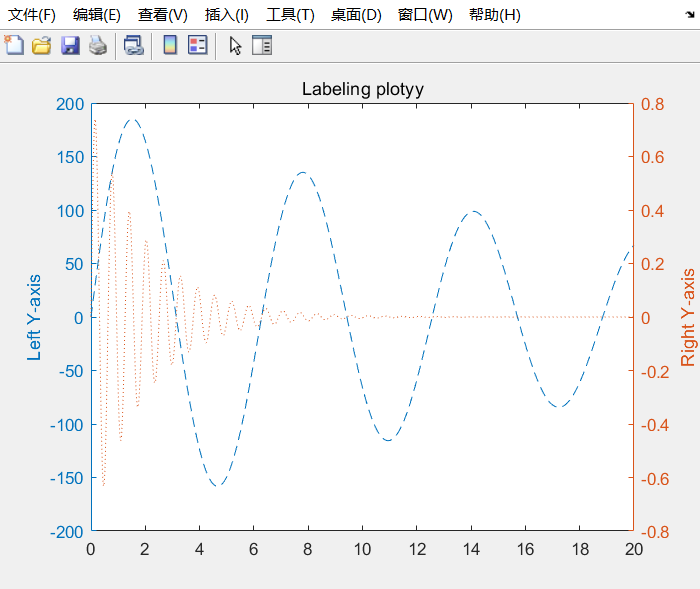
Task: Insert Legend toolbar icon
Action: 197,45
